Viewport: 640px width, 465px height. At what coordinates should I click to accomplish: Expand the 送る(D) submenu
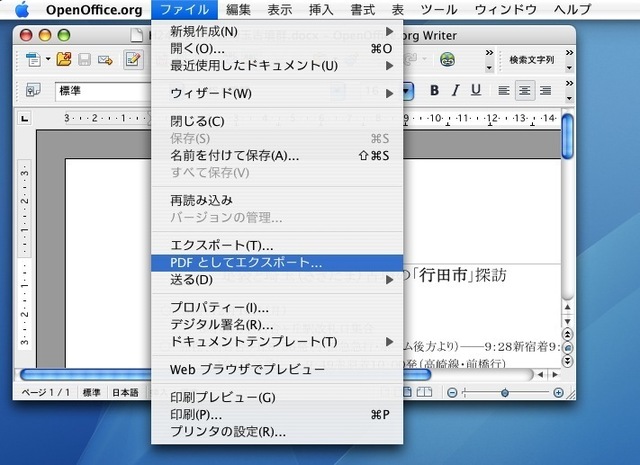pyautogui.click(x=277, y=280)
